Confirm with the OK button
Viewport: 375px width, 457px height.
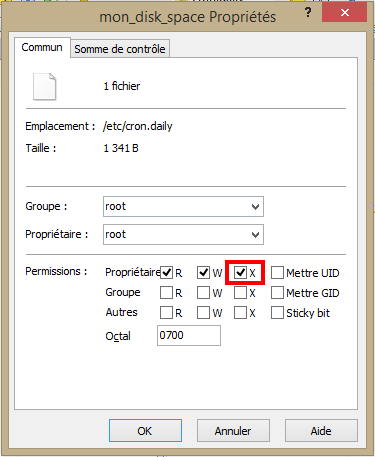click(145, 431)
